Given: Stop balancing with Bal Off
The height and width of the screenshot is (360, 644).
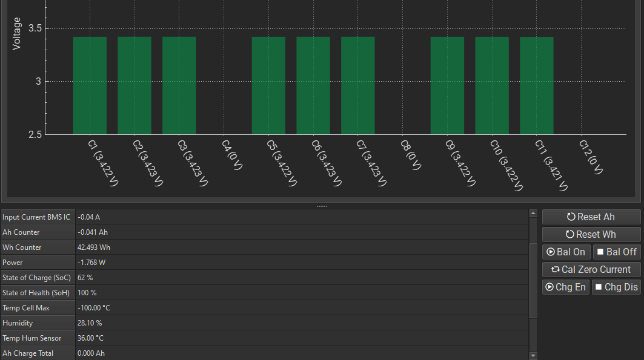Looking at the screenshot, I should click(617, 252).
